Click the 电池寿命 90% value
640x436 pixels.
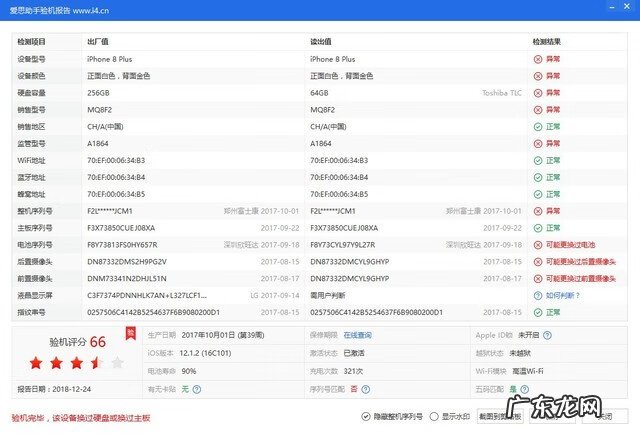[x=189, y=371]
